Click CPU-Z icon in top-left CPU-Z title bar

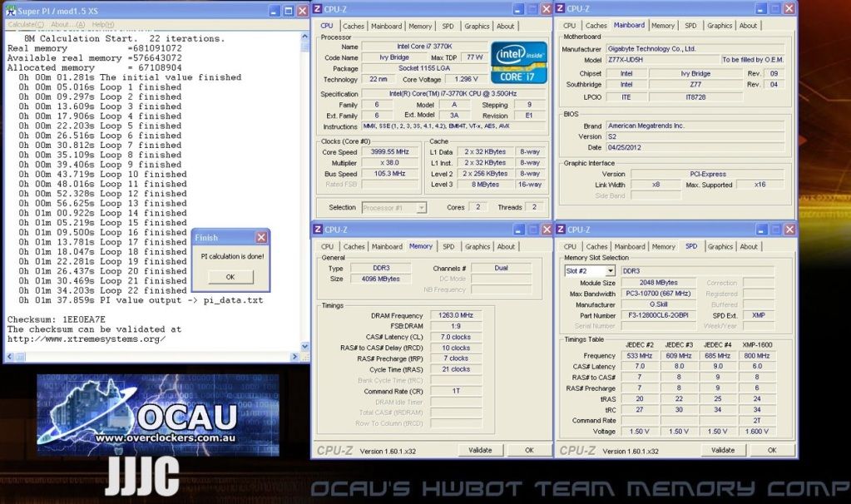click(x=318, y=9)
